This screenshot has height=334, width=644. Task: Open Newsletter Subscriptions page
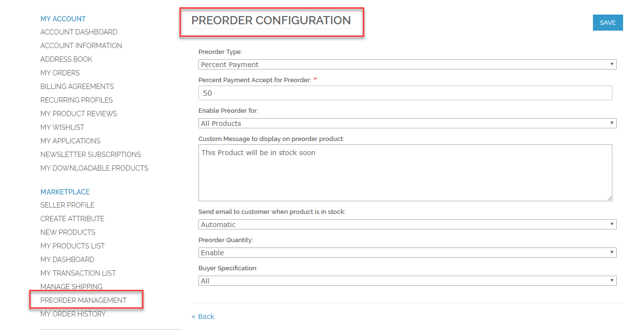[x=90, y=155]
